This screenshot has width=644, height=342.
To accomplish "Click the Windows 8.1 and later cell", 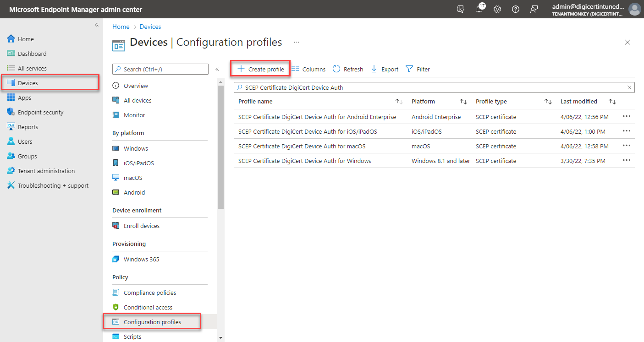I will point(441,161).
